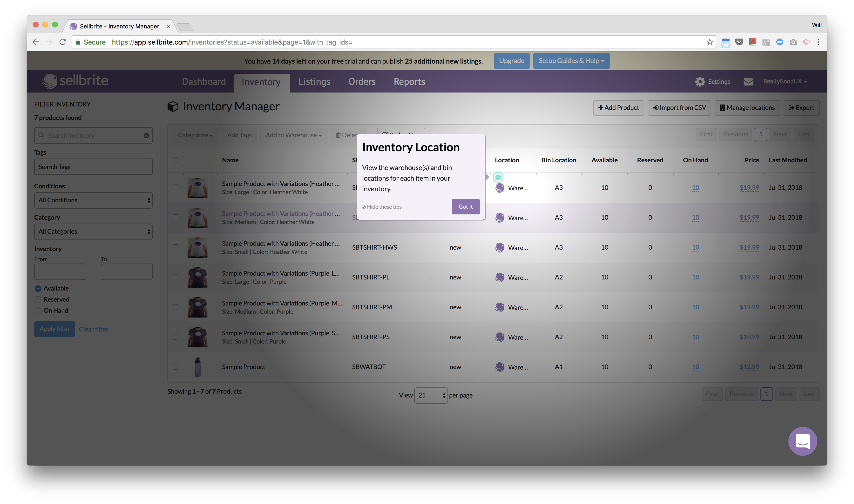Check the SBTSHIRT-HWS row checkbox
The width and height of the screenshot is (854, 504).
tap(175, 247)
